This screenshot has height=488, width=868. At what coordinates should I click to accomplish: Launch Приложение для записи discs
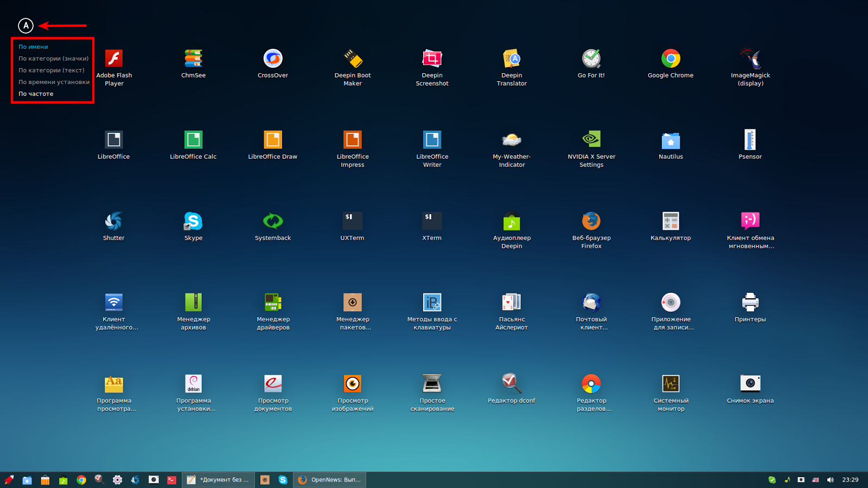click(671, 303)
